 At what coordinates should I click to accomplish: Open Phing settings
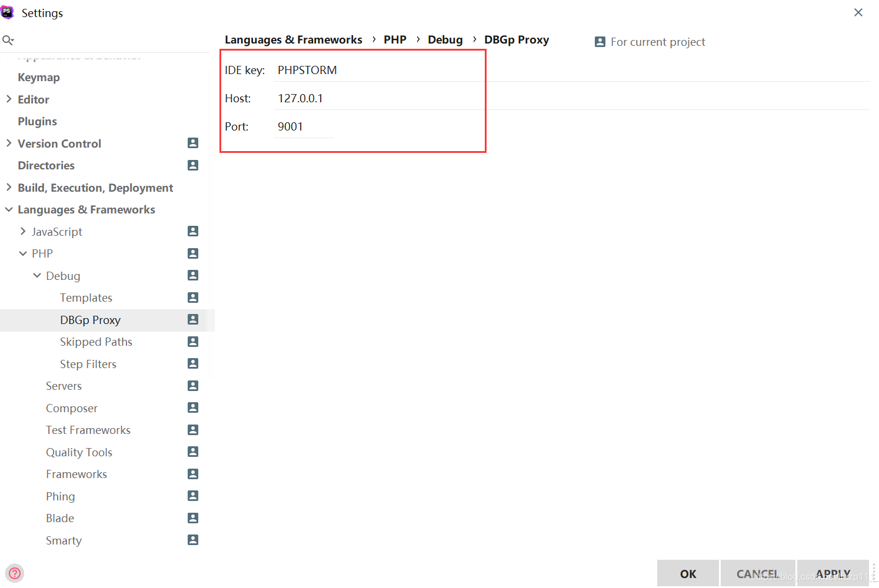61,496
